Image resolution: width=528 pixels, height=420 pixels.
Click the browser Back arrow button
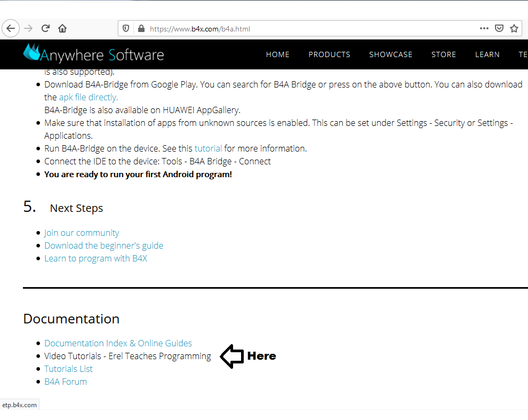11,29
